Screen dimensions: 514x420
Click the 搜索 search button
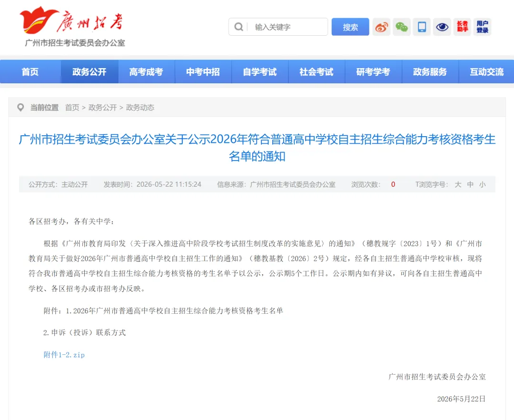[350, 27]
